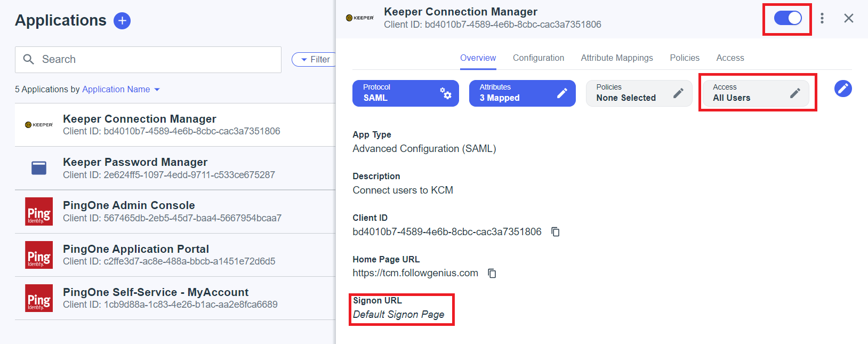Switch to the Configuration tab
868x344 pixels.
[x=538, y=58]
